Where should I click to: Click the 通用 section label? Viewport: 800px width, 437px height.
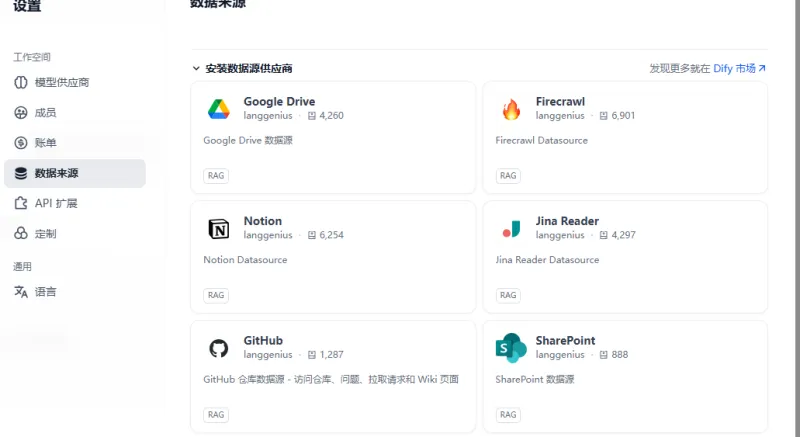point(22,267)
